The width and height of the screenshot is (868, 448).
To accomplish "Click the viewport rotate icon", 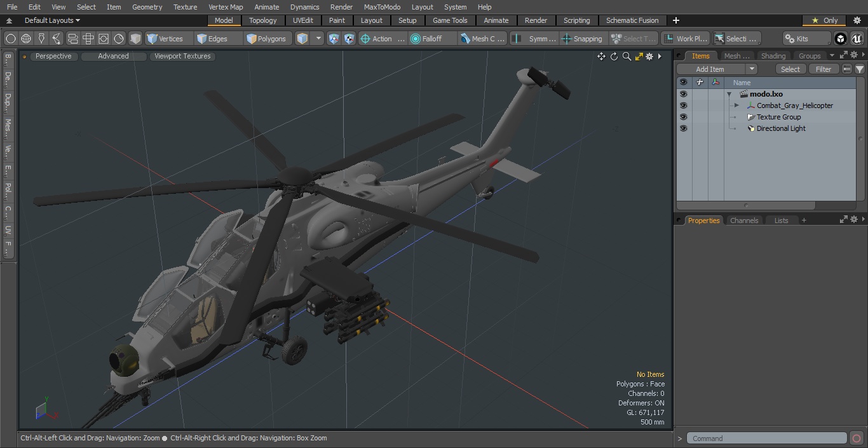I will tap(614, 57).
